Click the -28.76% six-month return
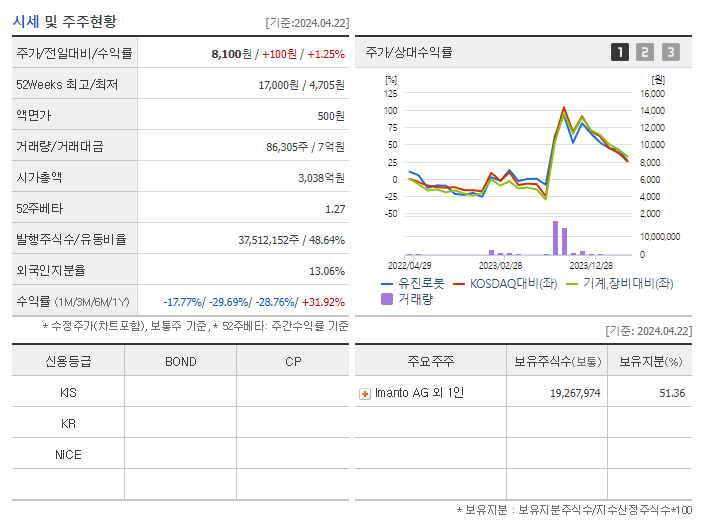 tap(275, 302)
